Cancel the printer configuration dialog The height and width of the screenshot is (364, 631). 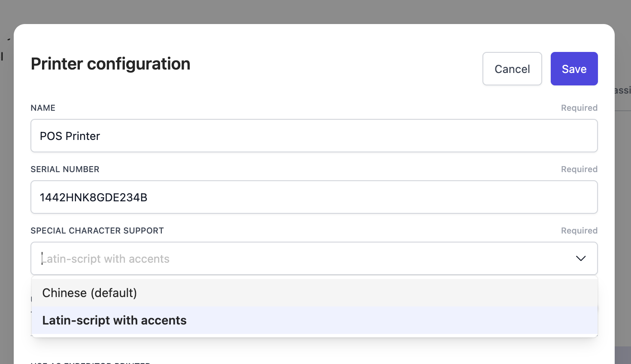click(x=512, y=69)
